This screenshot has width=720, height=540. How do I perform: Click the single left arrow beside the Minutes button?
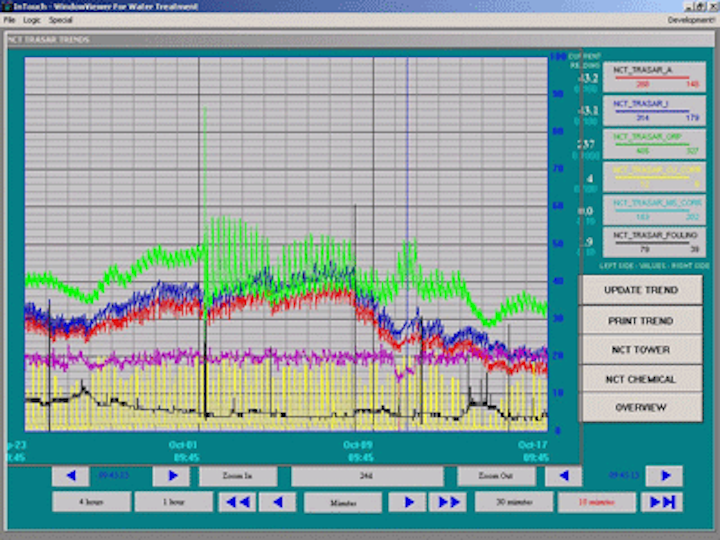point(277,502)
